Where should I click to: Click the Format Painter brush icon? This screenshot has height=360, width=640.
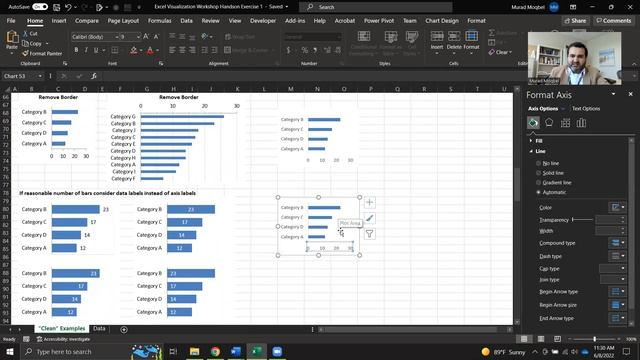tap(25, 53)
